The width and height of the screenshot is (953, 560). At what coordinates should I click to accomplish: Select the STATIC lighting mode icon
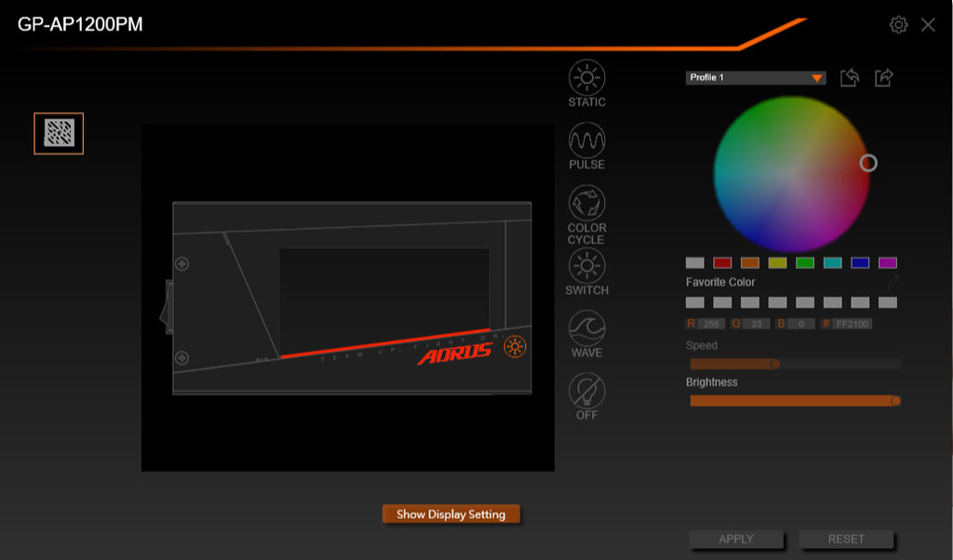pos(586,78)
